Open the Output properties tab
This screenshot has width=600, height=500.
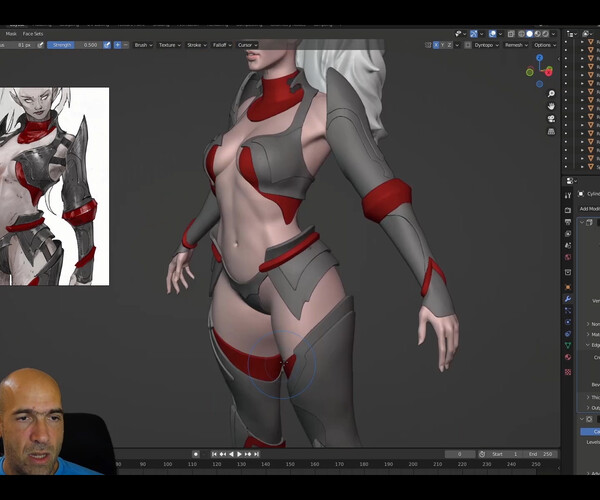[568, 222]
